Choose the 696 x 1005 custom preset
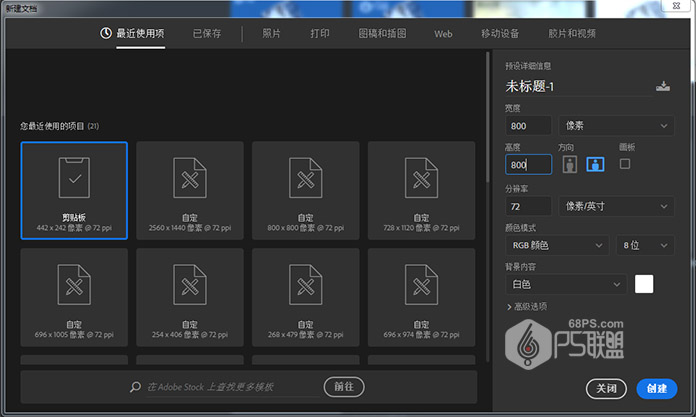This screenshot has width=696, height=417. 74,297
